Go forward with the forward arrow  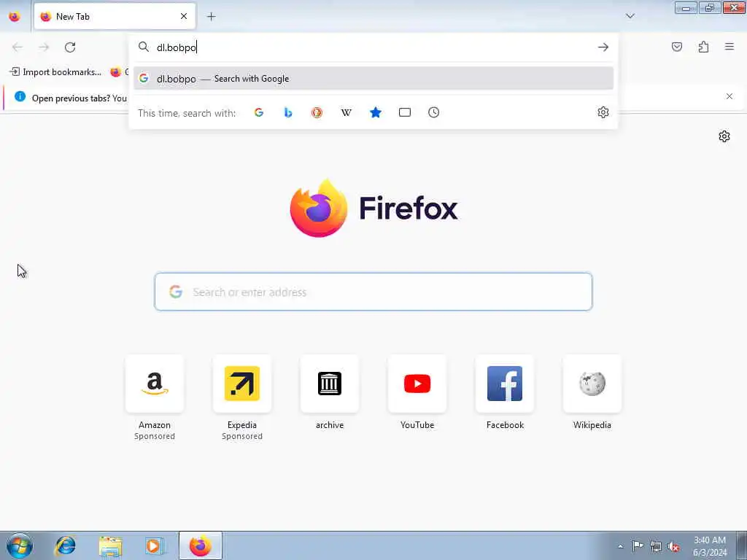[44, 47]
